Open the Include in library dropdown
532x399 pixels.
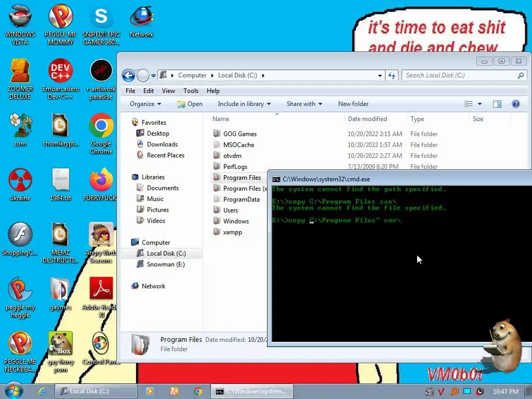tap(244, 104)
